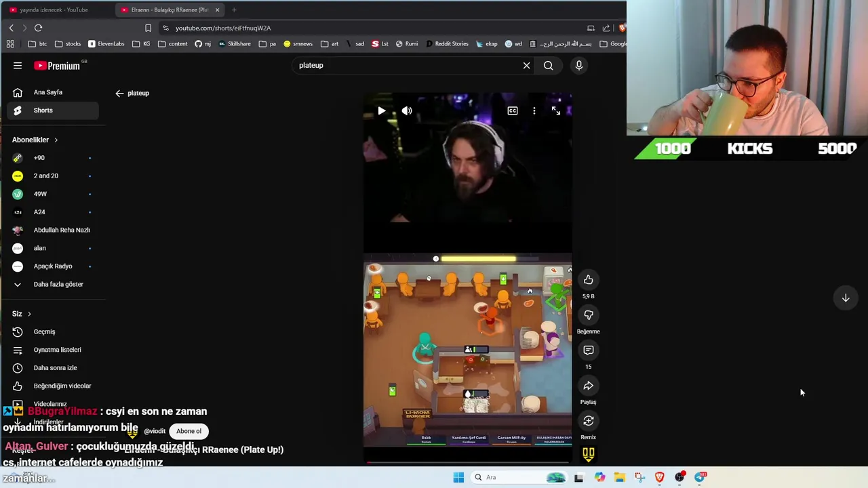The width and height of the screenshot is (868, 488).
Task: Seek on the Short's progress bar
Action: click(x=467, y=462)
